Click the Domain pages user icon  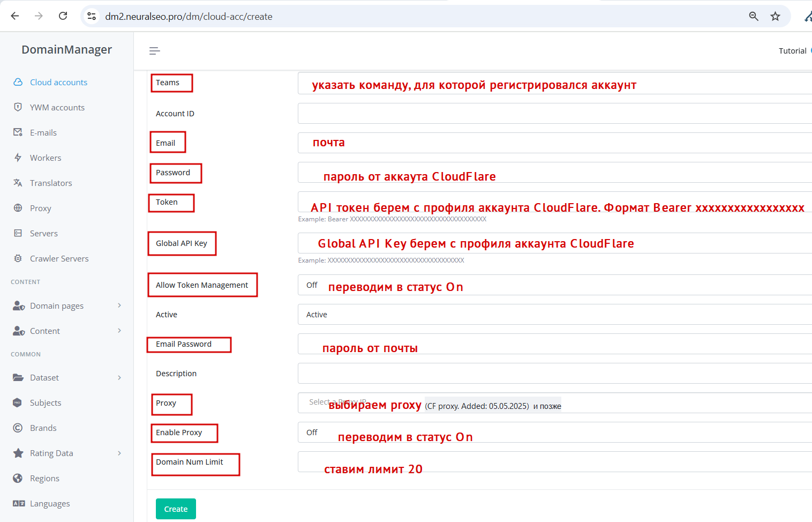(19, 305)
